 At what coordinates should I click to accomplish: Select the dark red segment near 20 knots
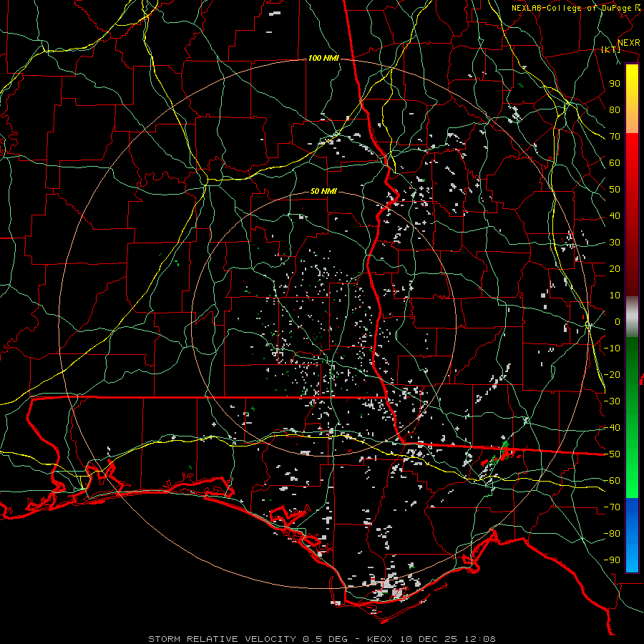(x=632, y=269)
